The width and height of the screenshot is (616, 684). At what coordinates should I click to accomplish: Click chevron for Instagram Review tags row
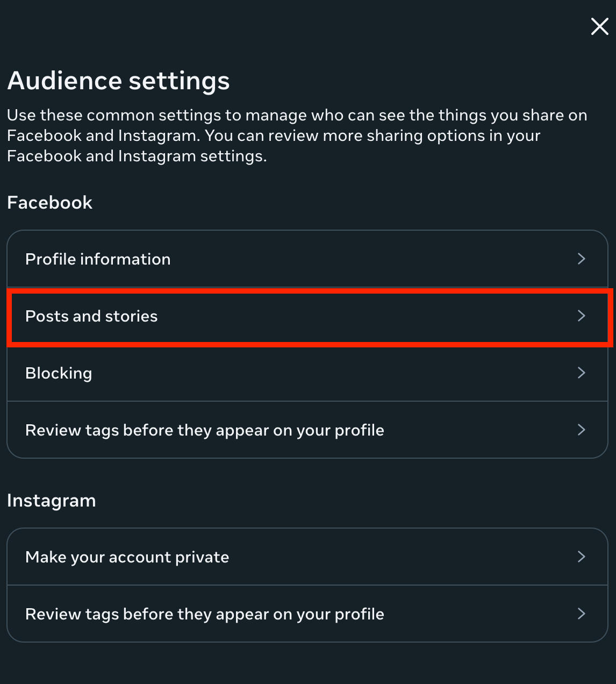(581, 614)
